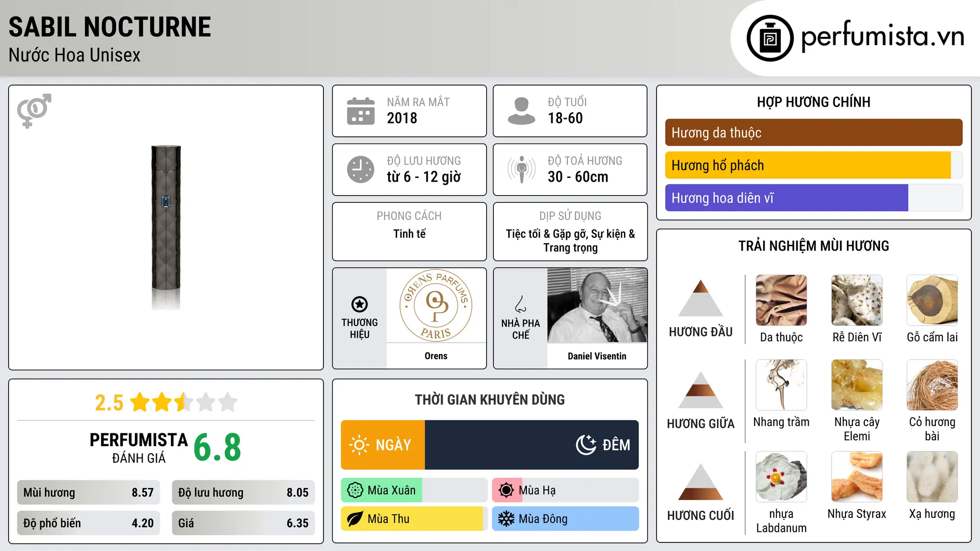980x551 pixels.
Task: Click the Đêm nighttime segment
Action: (532, 445)
